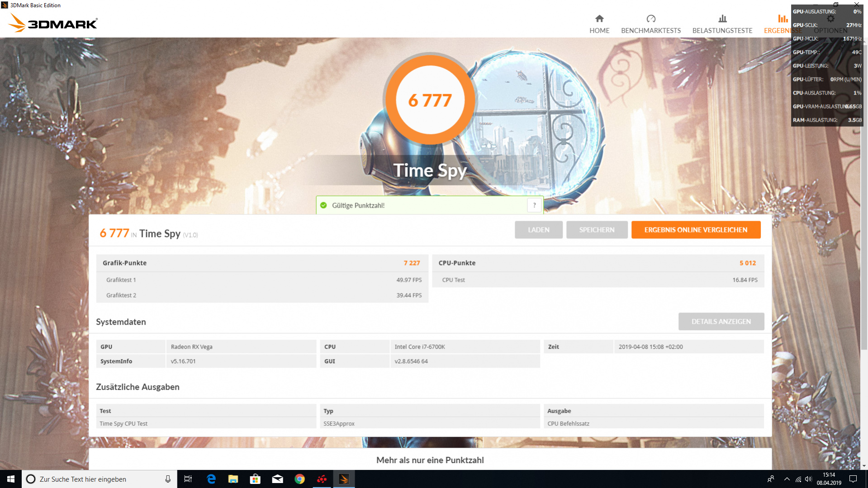Launch Microsoft Edge from taskbar
Screen dimensions: 868x488
(211, 479)
